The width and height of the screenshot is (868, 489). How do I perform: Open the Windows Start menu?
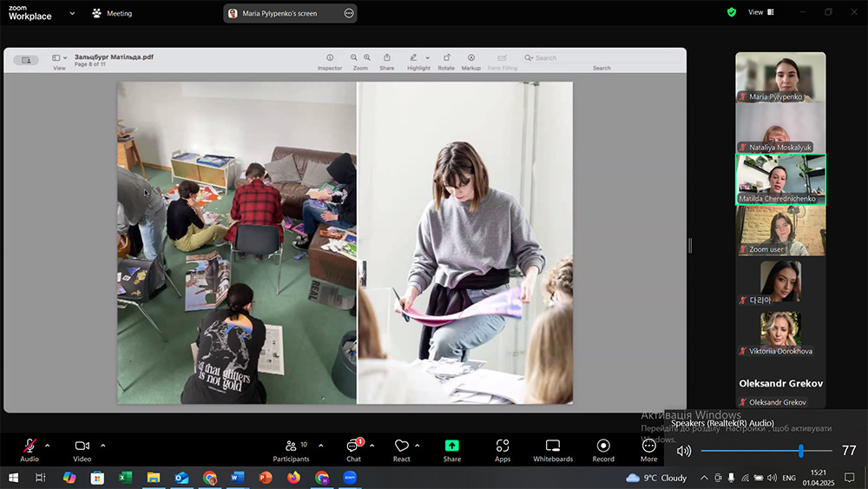[x=13, y=478]
